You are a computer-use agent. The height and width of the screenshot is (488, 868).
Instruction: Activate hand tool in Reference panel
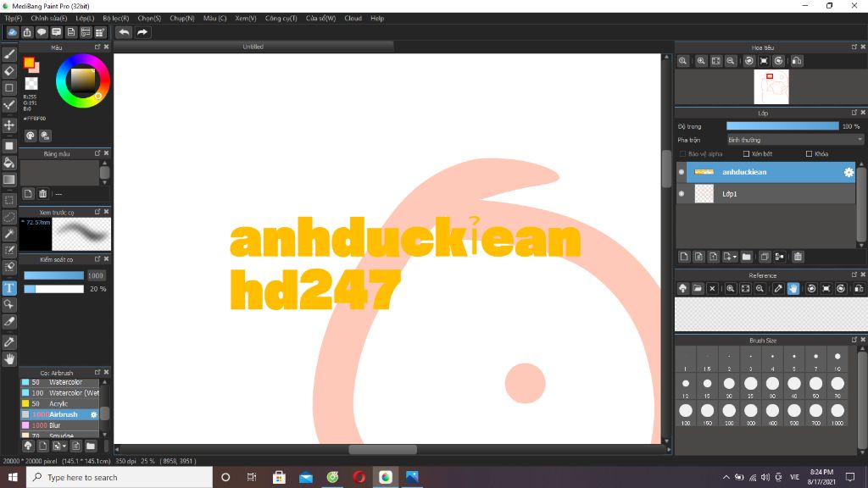point(793,288)
